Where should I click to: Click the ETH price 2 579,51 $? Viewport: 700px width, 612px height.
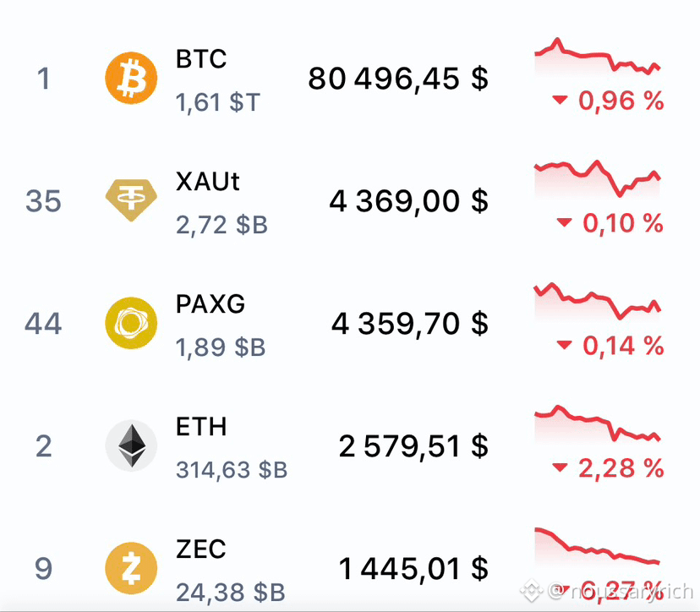(413, 446)
